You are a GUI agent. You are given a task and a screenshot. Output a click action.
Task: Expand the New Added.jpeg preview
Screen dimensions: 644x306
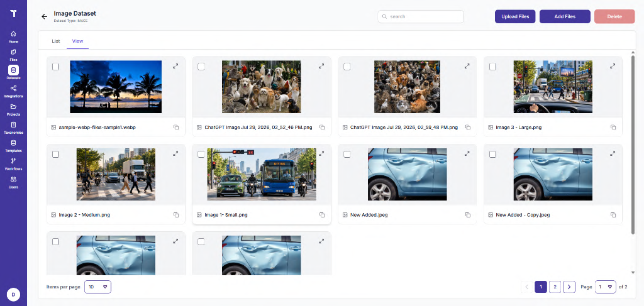tap(467, 153)
